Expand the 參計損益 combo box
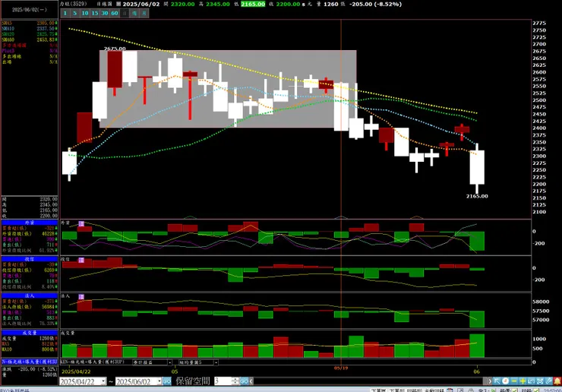Screen dimensions: 562x392 170,362
